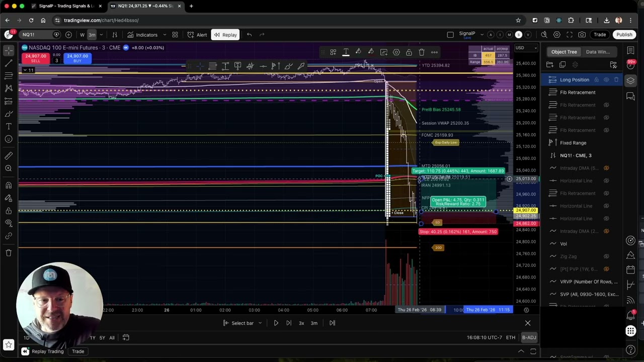This screenshot has width=644, height=362.
Task: Collapse the indicator legend showing 11
Action: [x=28, y=70]
